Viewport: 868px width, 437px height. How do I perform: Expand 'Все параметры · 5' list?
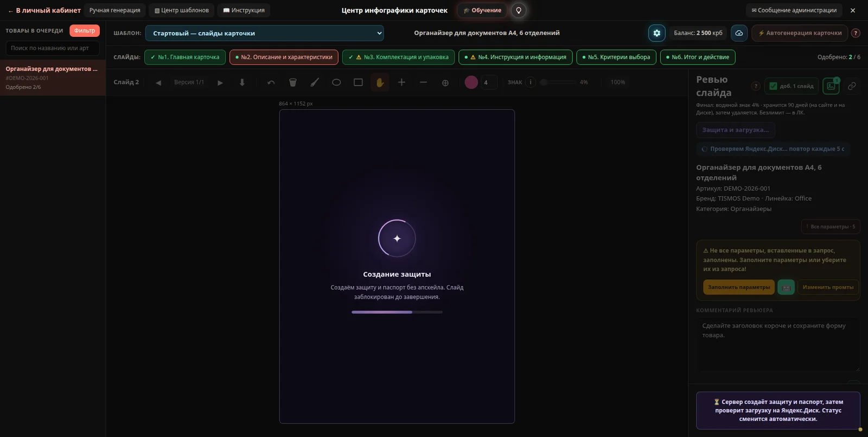[831, 227]
